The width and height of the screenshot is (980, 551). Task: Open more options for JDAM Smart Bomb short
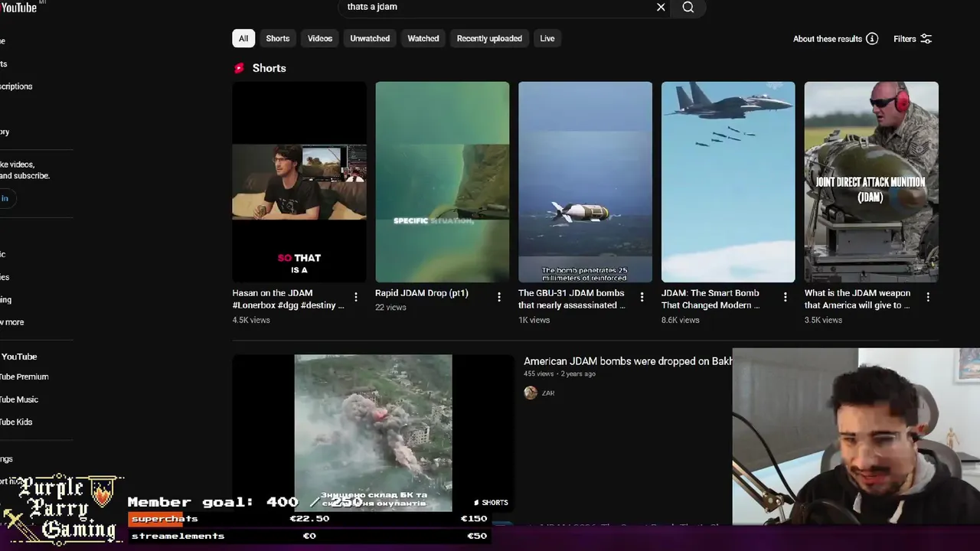(x=785, y=297)
